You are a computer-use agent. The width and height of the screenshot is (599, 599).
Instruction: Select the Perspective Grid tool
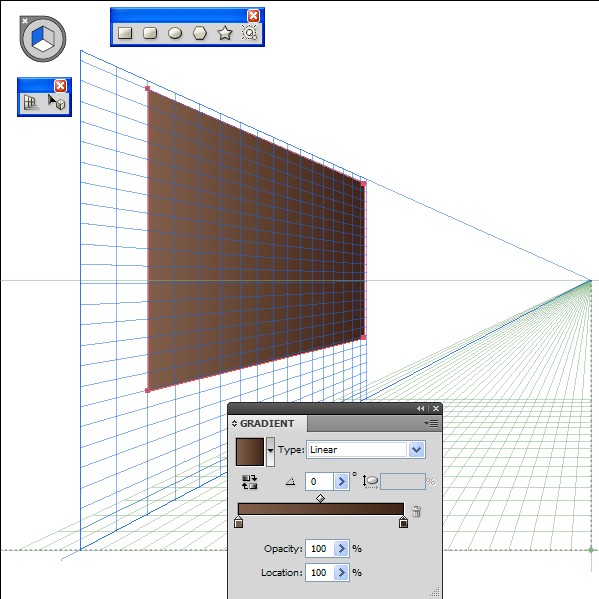[31, 102]
